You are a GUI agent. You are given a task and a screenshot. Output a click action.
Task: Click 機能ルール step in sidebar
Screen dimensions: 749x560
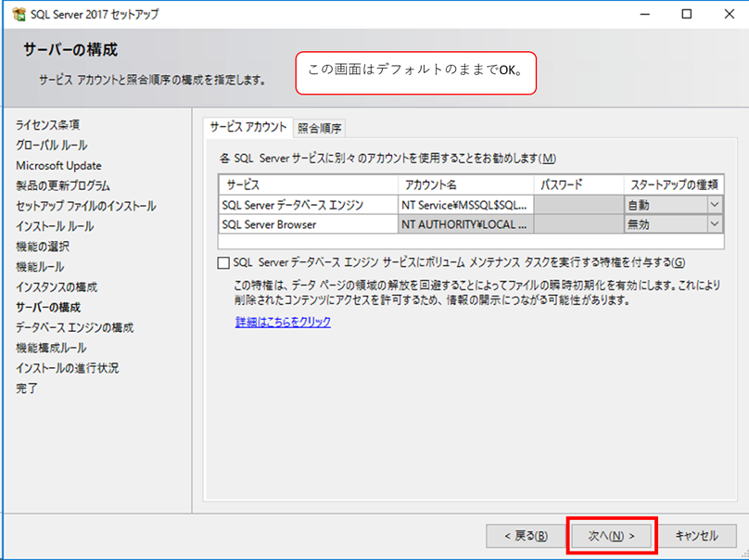coord(40,267)
